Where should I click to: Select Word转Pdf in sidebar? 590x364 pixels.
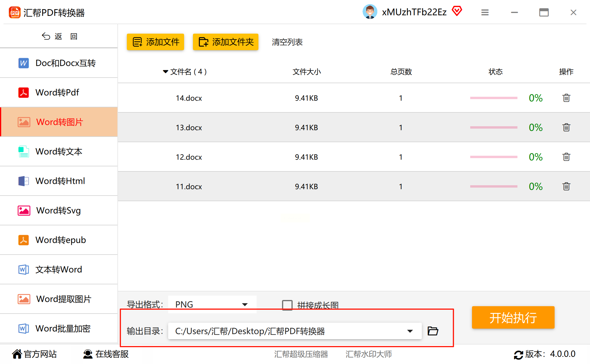click(x=57, y=92)
